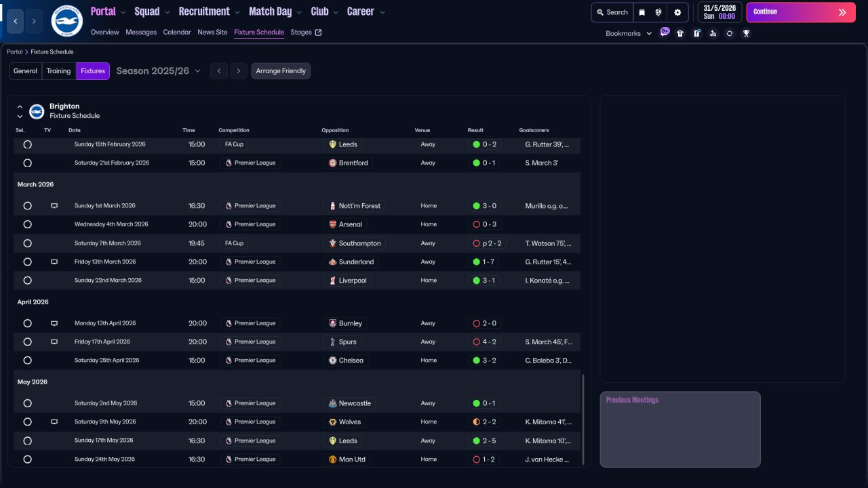This screenshot has width=868, height=488.
Task: Open the settings gear icon
Action: [677, 12]
